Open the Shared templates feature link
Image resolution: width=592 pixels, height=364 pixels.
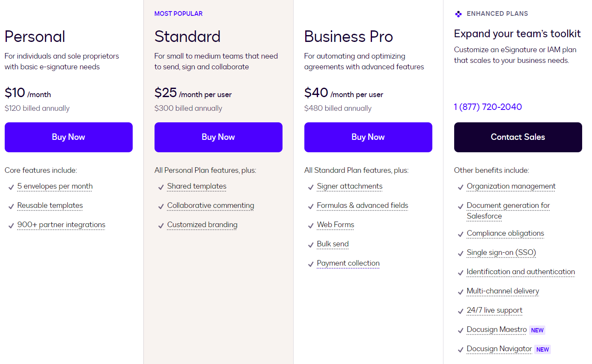click(196, 186)
